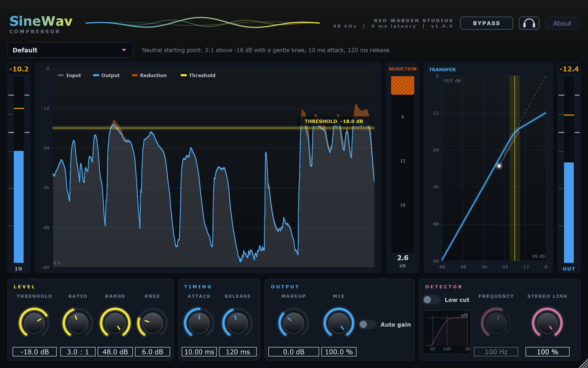
Task: Click the Threshold knob
Action: coord(34,323)
